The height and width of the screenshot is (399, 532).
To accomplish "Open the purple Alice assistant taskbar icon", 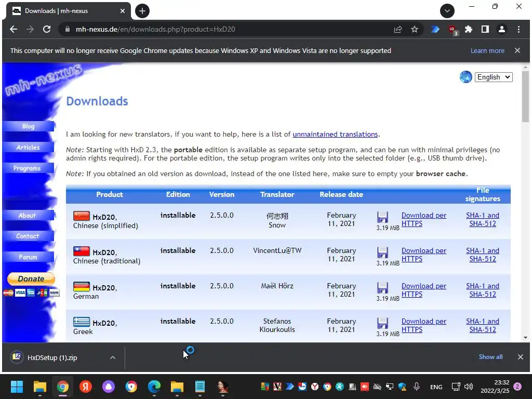I will click(108, 387).
